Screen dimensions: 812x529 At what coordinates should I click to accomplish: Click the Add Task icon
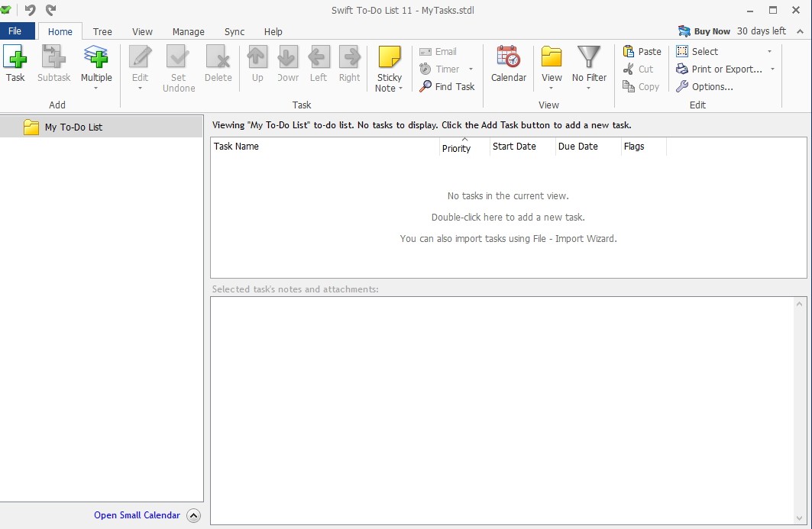(x=15, y=56)
